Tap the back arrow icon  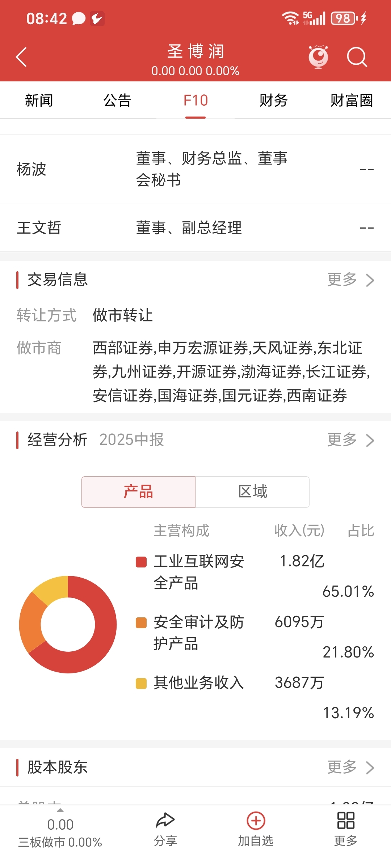tap(21, 57)
